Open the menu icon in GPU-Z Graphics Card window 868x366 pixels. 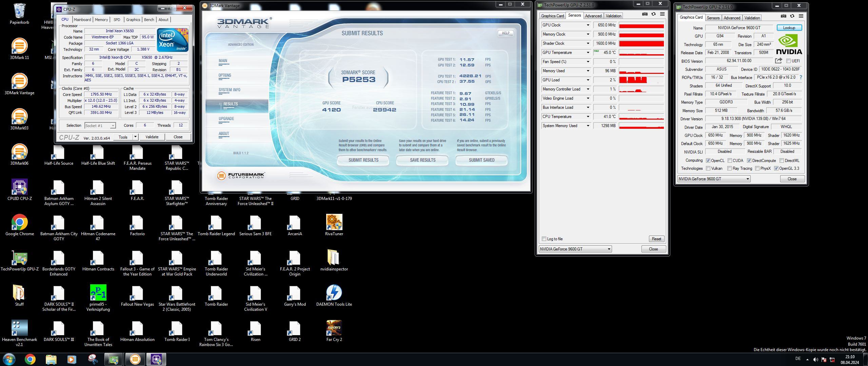pyautogui.click(x=801, y=16)
